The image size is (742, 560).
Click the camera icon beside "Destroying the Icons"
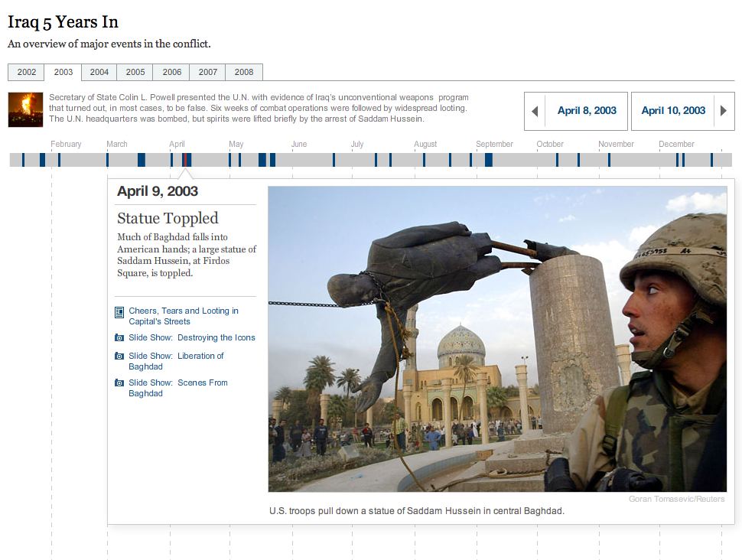coord(119,337)
